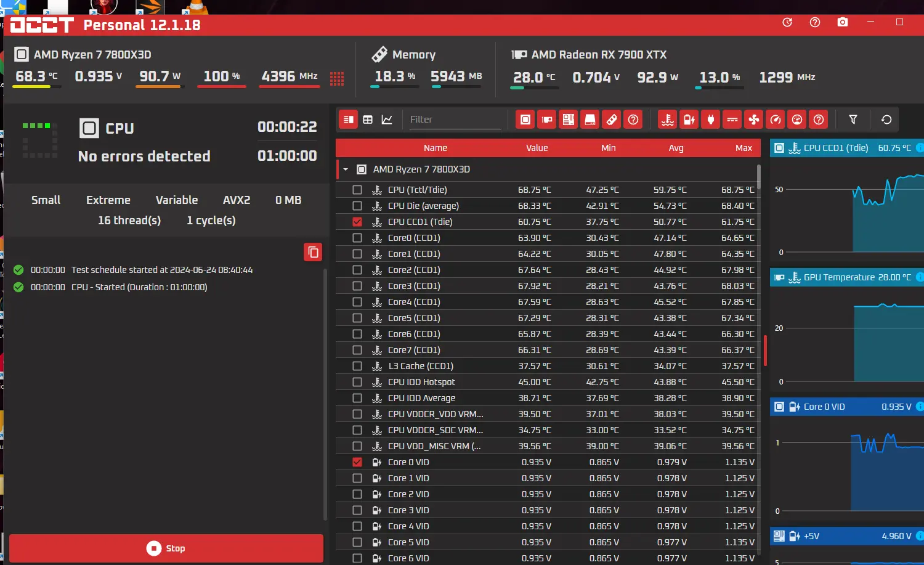This screenshot has height=565, width=924.
Task: Sort by the Value column header
Action: pos(537,148)
